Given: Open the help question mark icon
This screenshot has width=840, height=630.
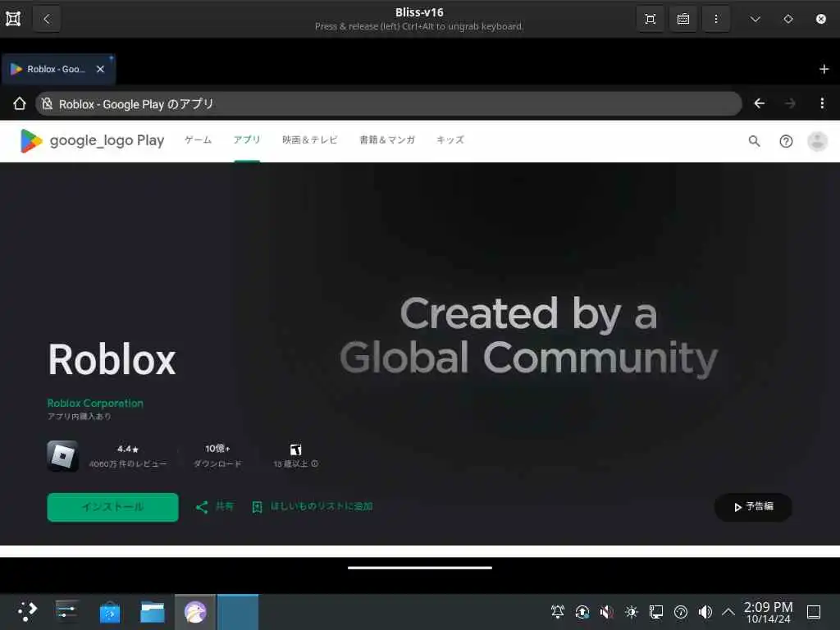Looking at the screenshot, I should point(785,141).
